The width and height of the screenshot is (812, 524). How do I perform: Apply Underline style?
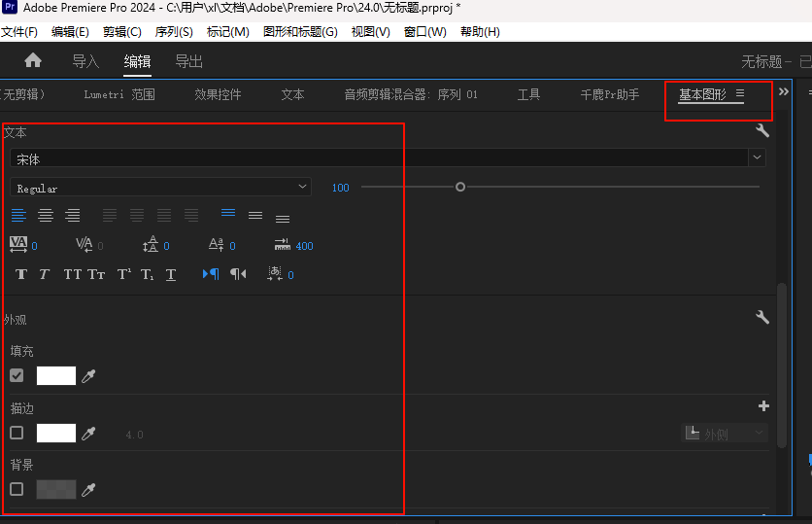click(x=171, y=274)
